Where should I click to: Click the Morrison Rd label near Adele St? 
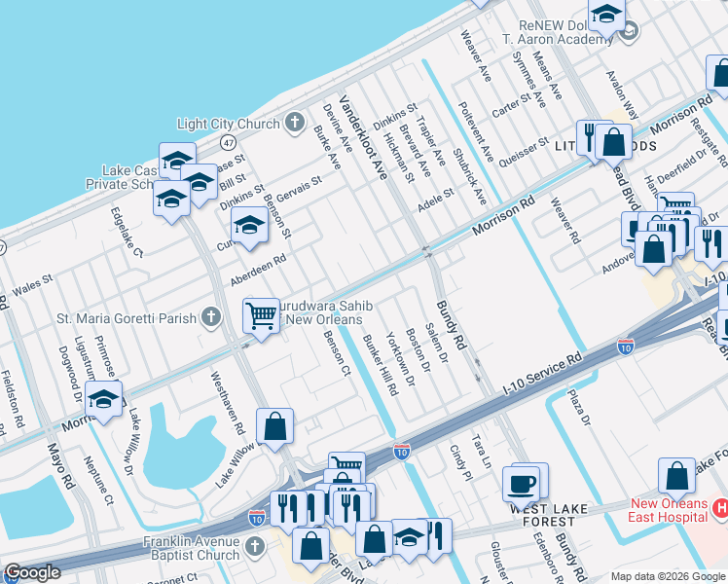pyautogui.click(x=504, y=215)
